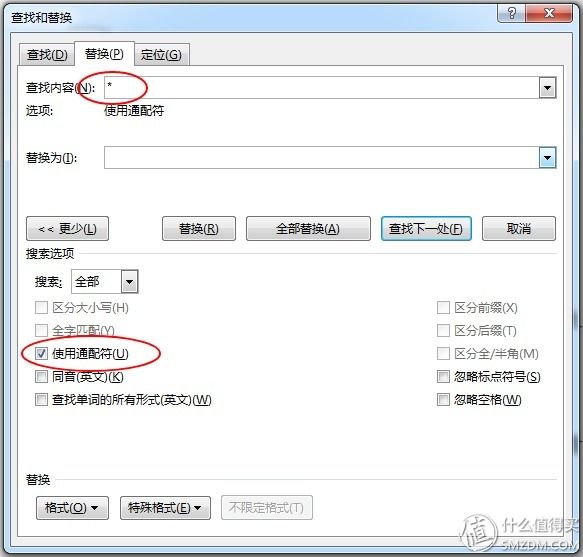Click the 替换(R) button
Screen dimensions: 583x557
pyautogui.click(x=199, y=229)
